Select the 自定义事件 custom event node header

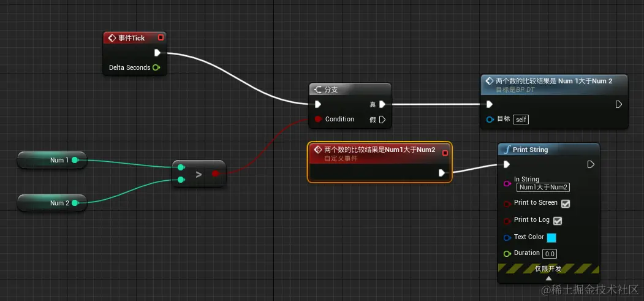click(x=379, y=153)
